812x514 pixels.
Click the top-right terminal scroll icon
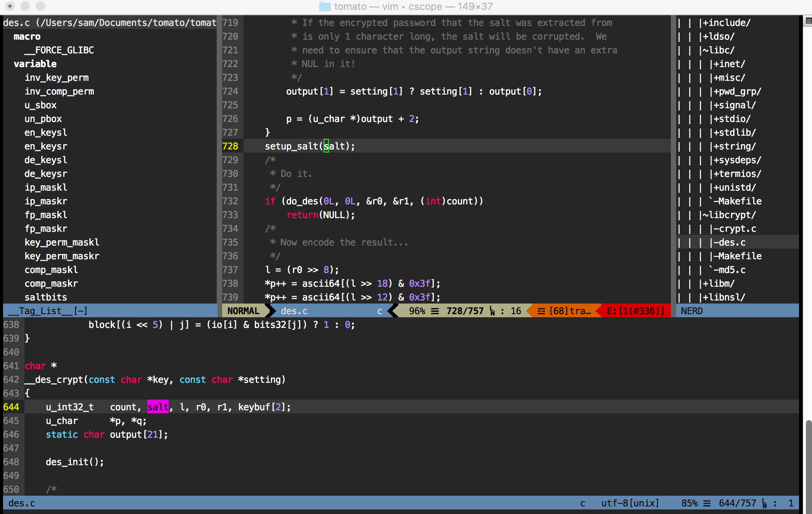[x=808, y=21]
